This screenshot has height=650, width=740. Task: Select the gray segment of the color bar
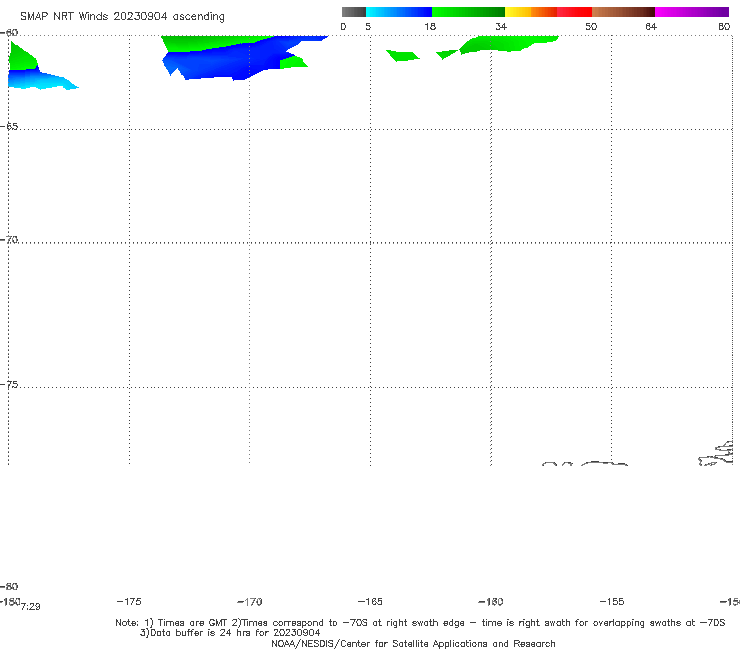click(x=353, y=12)
